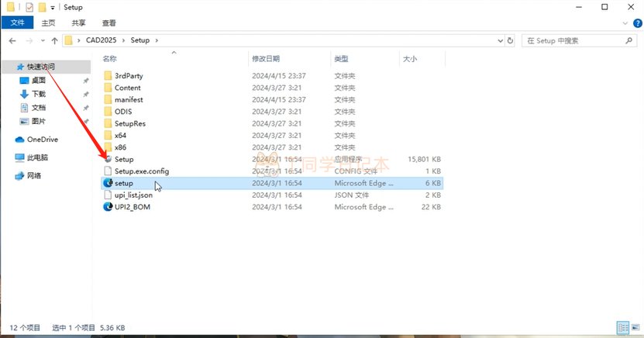Click the search box 在 Setup 中搜索
Viewport: 644px width, 338px height.
(x=575, y=40)
